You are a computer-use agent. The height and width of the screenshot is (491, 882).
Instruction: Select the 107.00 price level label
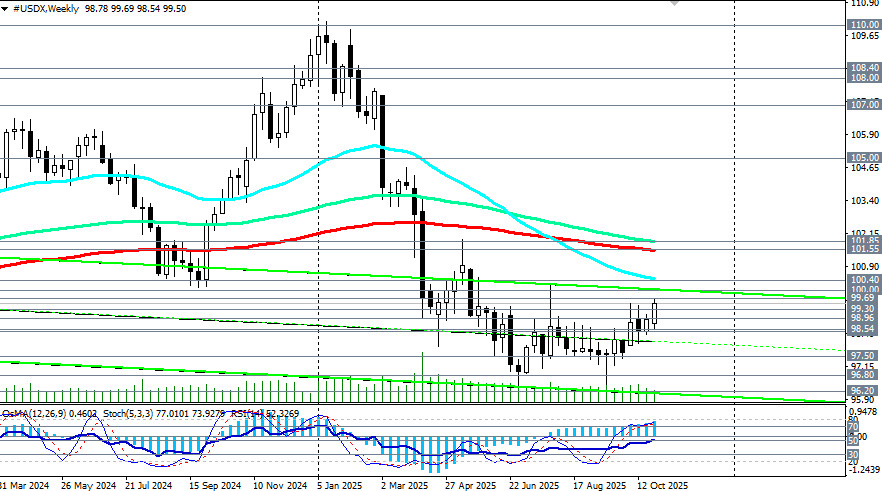pyautogui.click(x=864, y=105)
